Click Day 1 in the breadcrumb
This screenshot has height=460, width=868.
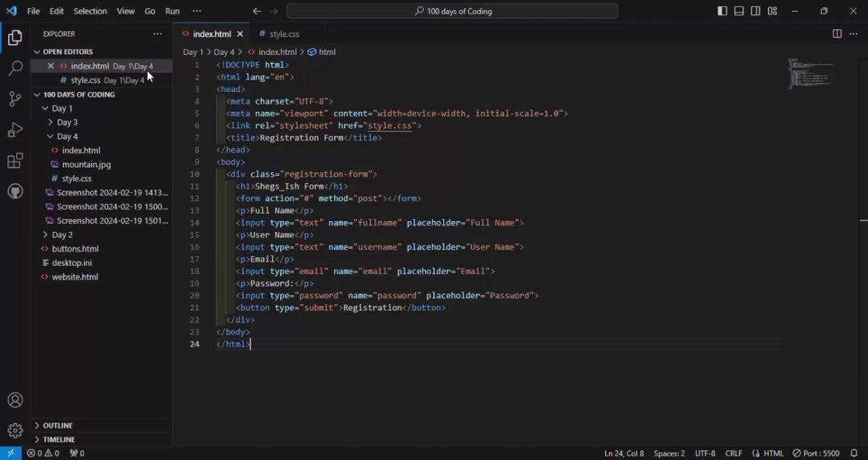(193, 52)
